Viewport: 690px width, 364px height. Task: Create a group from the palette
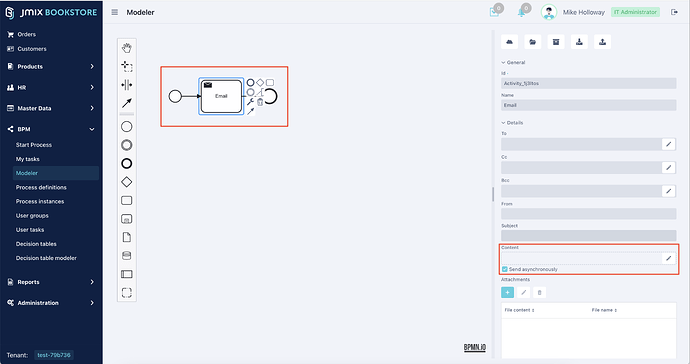click(x=127, y=293)
